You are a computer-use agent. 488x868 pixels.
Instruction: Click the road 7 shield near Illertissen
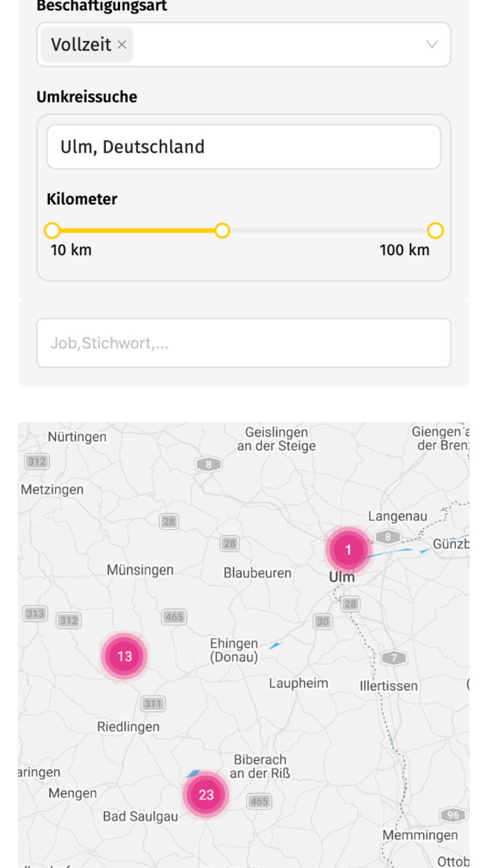point(394,657)
